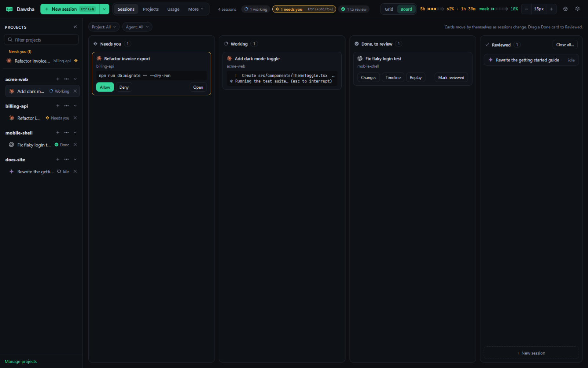Switch to the Projects tab
588x368 pixels.
(151, 9)
